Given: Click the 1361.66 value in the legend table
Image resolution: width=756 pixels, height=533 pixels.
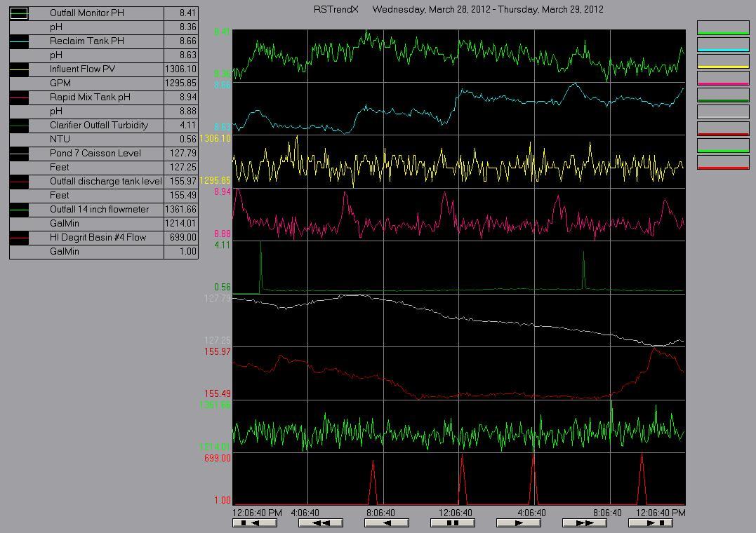Looking at the screenshot, I should [x=181, y=209].
